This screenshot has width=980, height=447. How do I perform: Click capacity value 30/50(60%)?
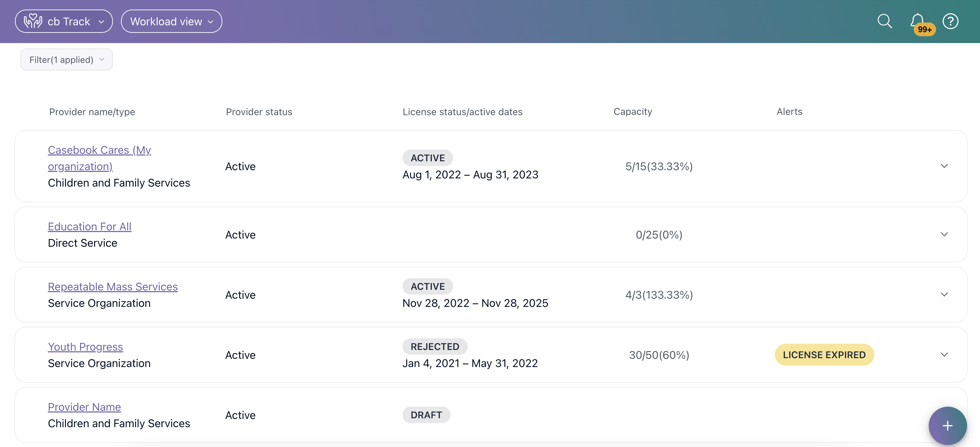[659, 355]
